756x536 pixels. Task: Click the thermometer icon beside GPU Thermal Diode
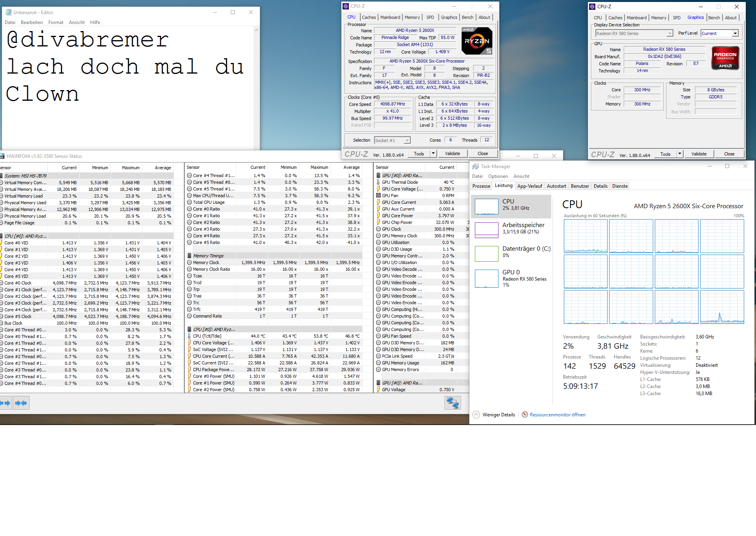pyautogui.click(x=378, y=182)
